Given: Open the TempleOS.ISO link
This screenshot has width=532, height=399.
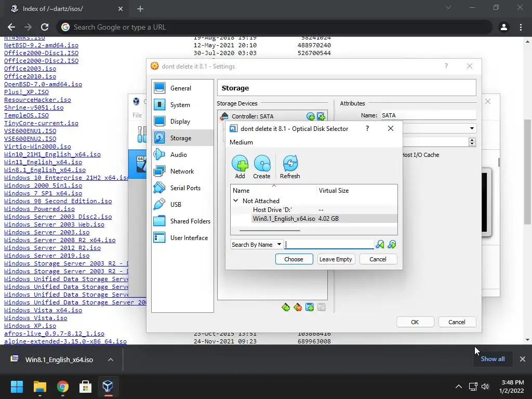Looking at the screenshot, I should 26,115.
